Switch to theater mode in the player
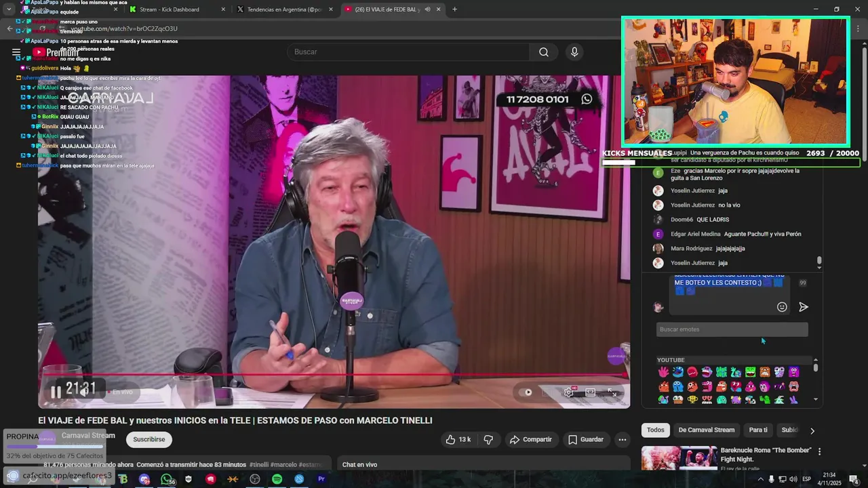Viewport: 868px width, 488px height. click(x=591, y=392)
